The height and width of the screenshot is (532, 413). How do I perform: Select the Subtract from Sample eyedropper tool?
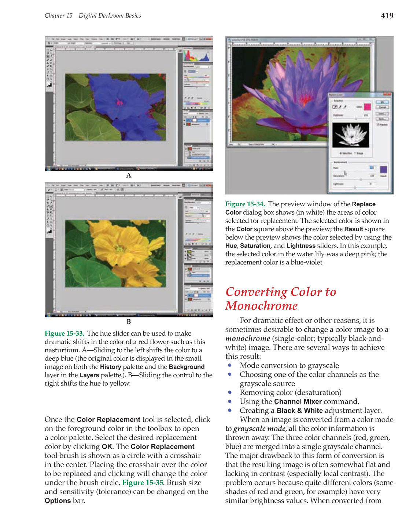(345, 106)
